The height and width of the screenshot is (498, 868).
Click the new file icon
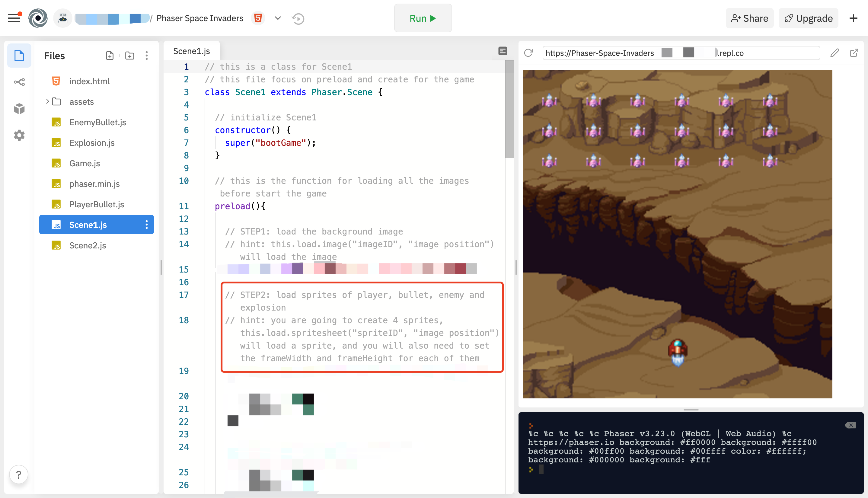pyautogui.click(x=110, y=56)
